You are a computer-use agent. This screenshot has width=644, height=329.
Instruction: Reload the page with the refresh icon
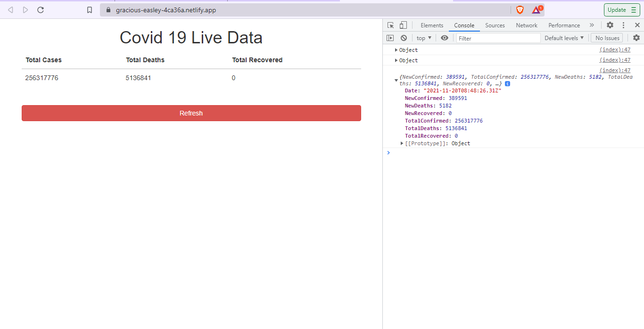tap(41, 10)
